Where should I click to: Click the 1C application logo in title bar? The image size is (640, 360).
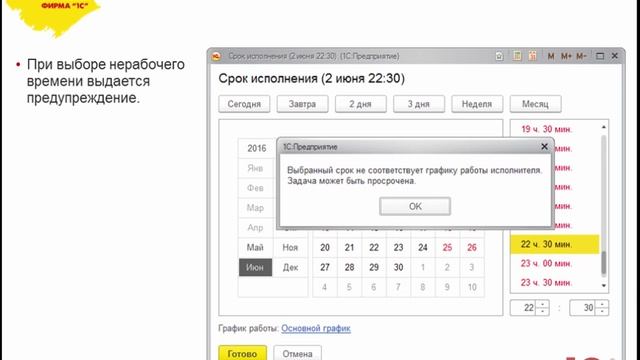click(216, 56)
